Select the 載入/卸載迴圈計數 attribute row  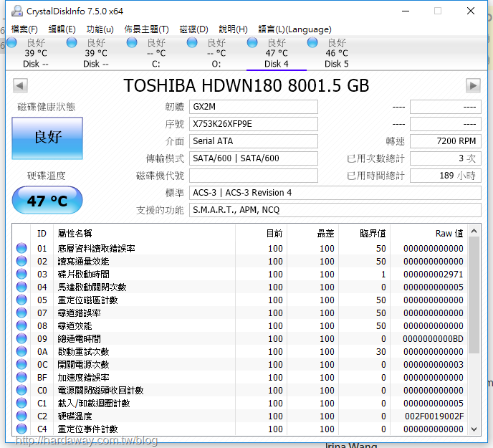coord(240,403)
